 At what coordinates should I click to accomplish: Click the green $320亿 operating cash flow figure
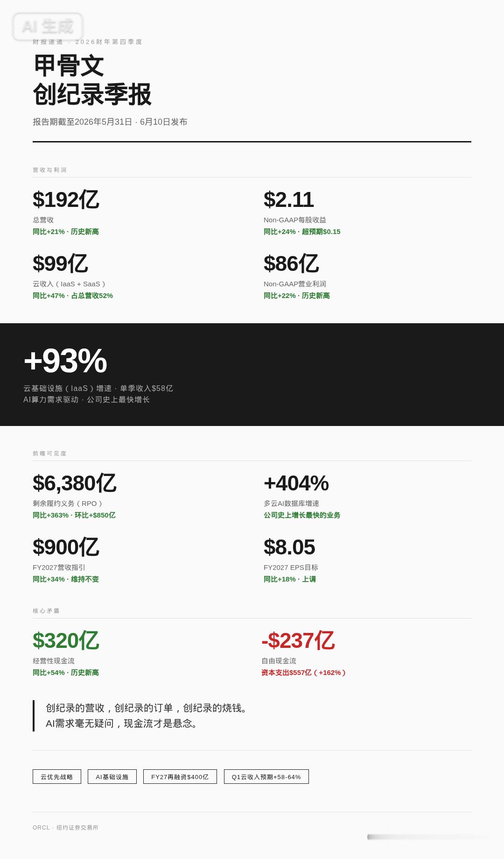[66, 640]
